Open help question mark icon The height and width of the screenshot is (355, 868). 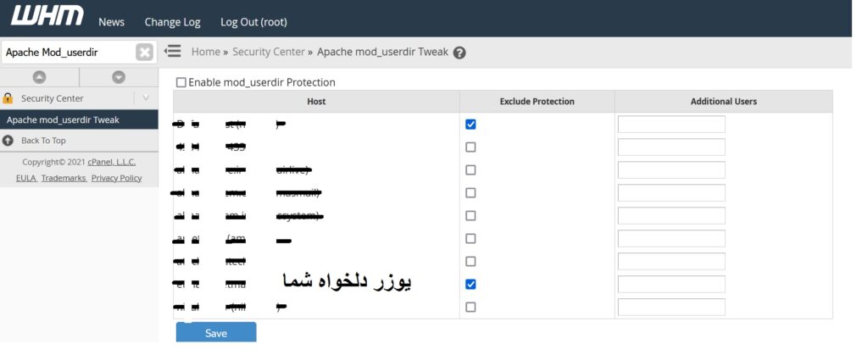point(459,53)
